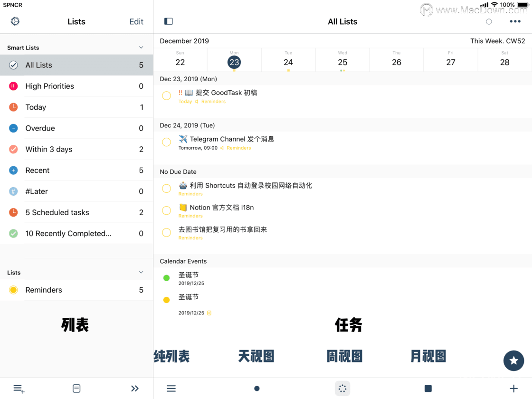Add a new list with list-plus icon
This screenshot has width=532, height=399.
pyautogui.click(x=19, y=389)
